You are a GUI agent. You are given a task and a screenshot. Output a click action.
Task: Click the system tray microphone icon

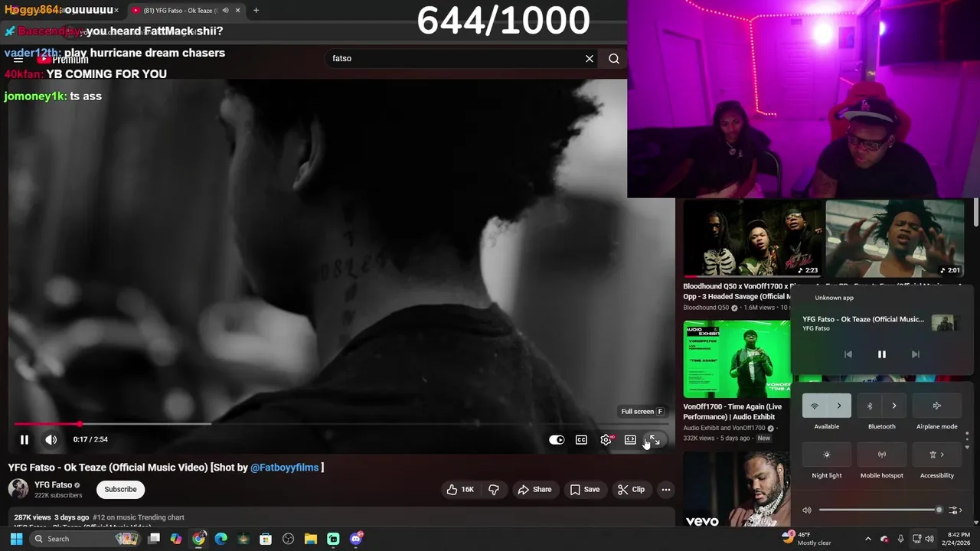coord(900,539)
